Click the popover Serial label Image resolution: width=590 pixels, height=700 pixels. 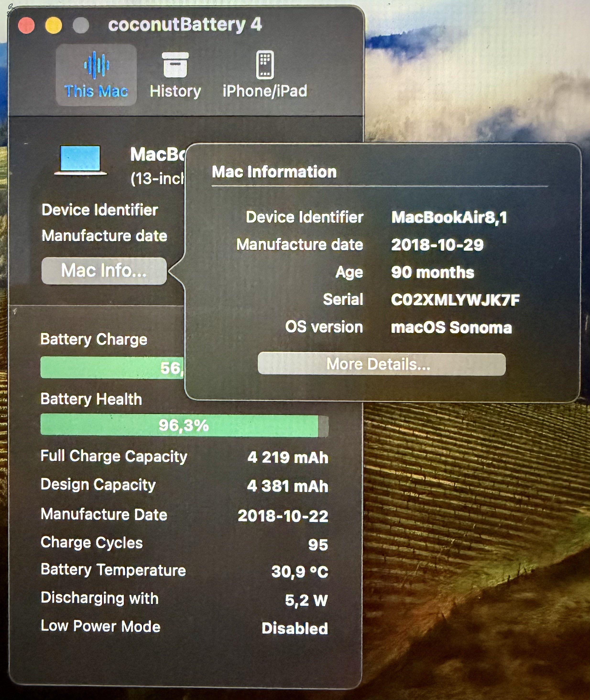click(343, 299)
